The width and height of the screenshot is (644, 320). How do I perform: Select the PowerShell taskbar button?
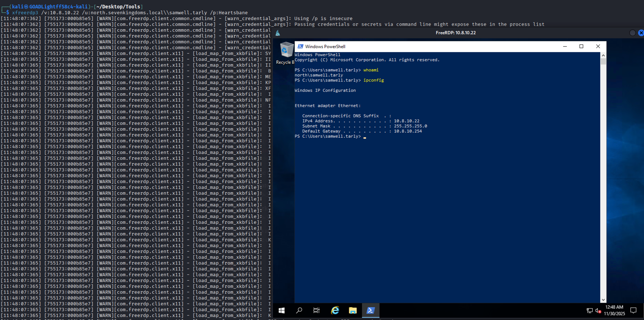pyautogui.click(x=370, y=311)
